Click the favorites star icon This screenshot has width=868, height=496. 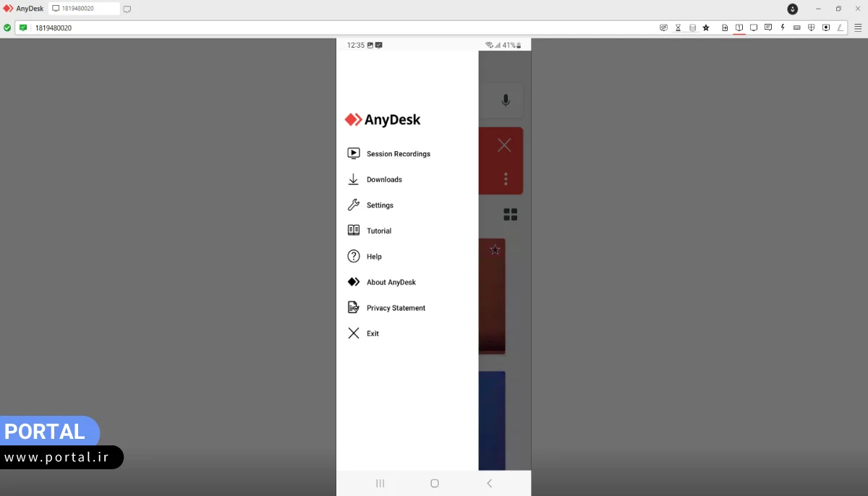(x=706, y=27)
